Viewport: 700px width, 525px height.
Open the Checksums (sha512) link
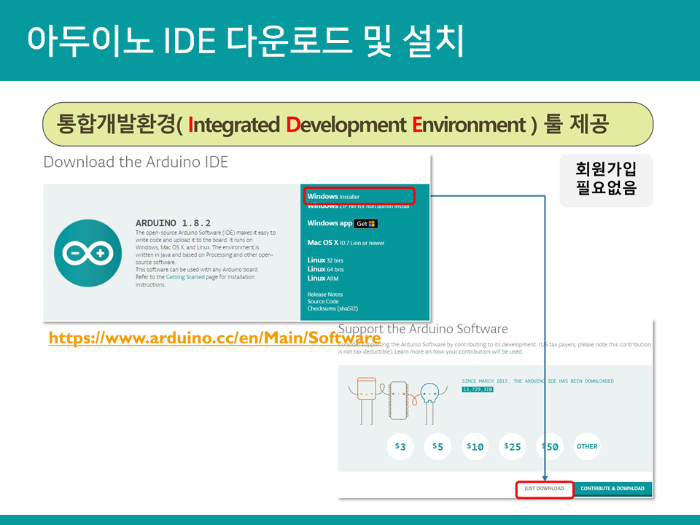pyautogui.click(x=333, y=308)
